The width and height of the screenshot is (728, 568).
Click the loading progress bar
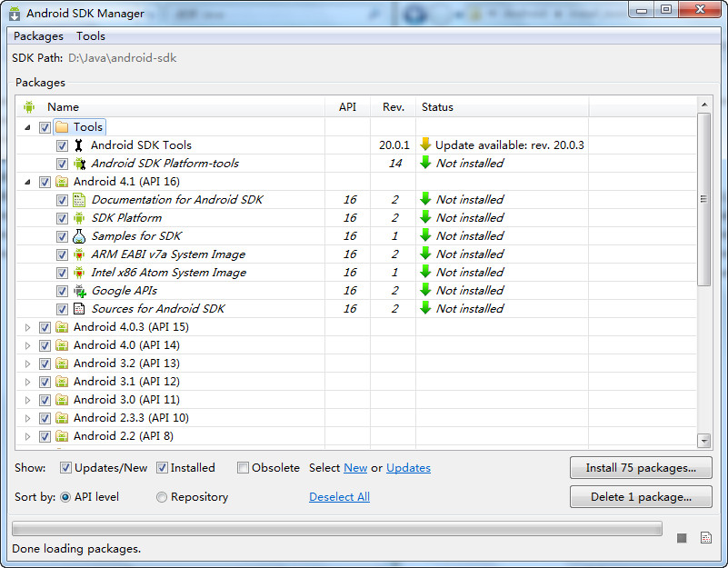(337, 529)
